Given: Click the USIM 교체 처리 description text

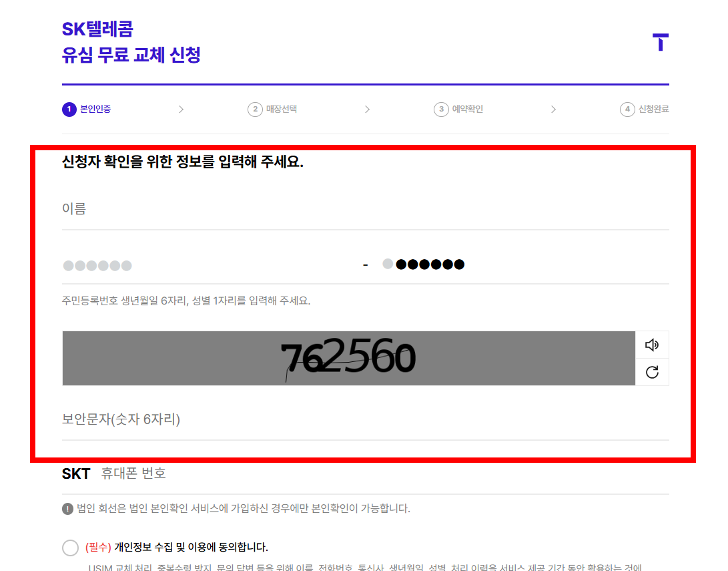Looking at the screenshot, I should tap(365, 567).
